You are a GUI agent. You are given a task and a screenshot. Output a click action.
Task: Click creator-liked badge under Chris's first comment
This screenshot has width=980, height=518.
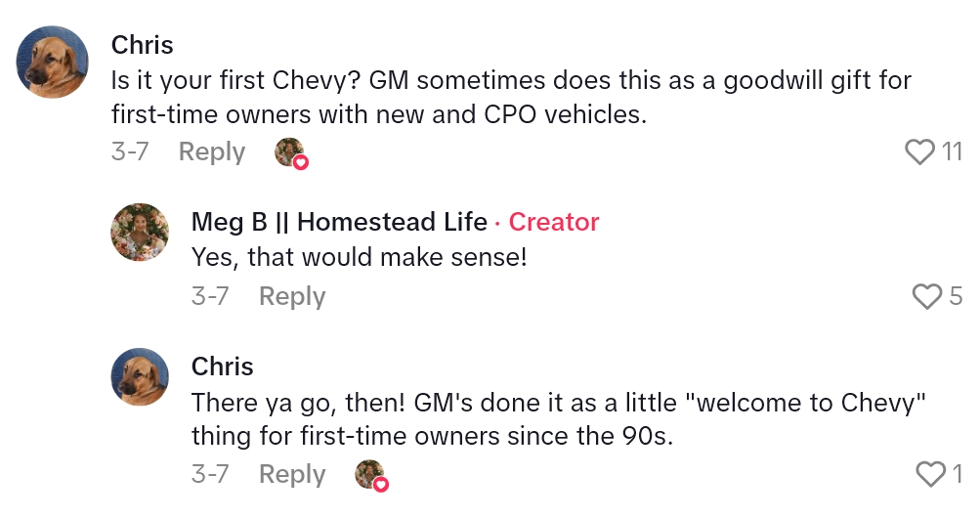tap(290, 152)
